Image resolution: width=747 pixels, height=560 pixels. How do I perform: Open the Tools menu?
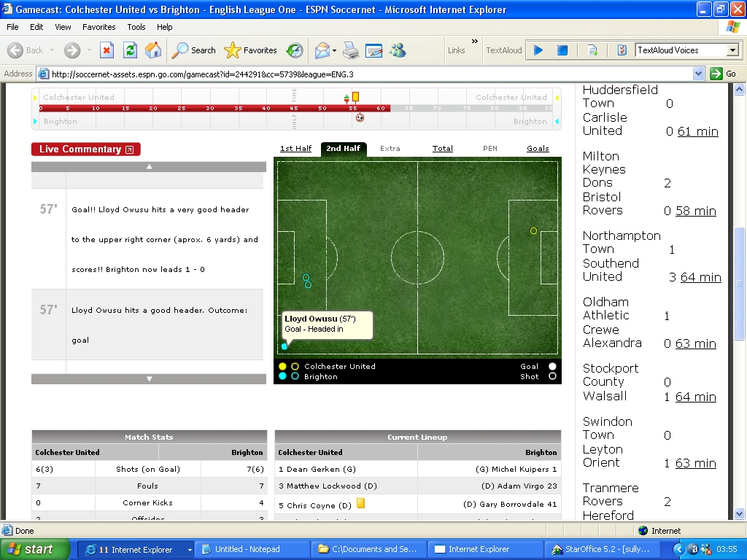point(136,27)
